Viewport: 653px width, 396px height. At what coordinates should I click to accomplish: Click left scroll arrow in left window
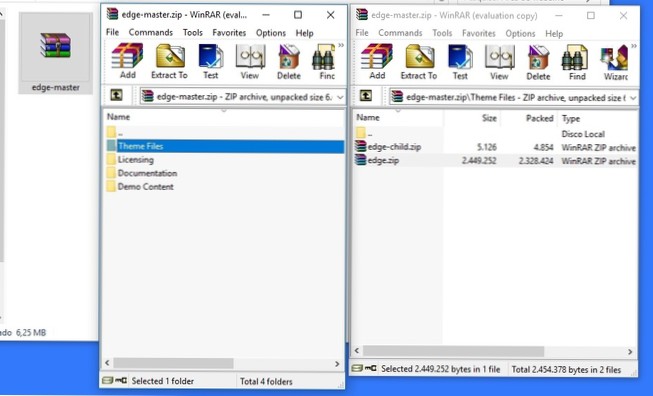point(107,363)
